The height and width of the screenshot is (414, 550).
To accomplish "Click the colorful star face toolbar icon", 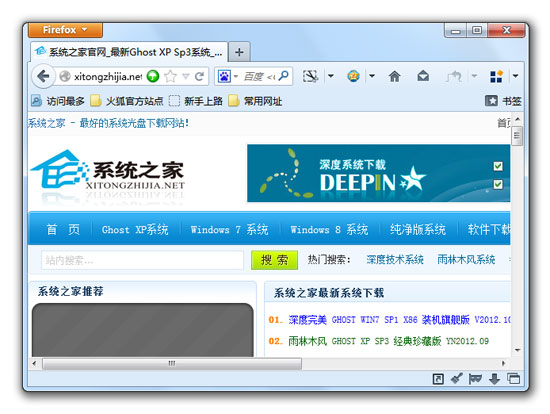I will point(353,76).
